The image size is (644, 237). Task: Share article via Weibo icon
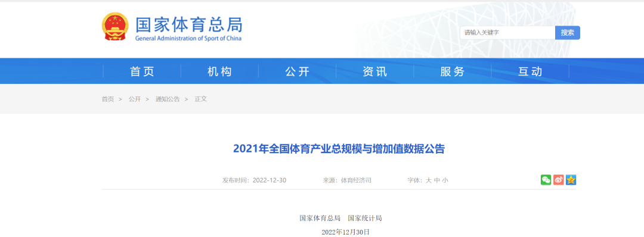[x=559, y=180]
